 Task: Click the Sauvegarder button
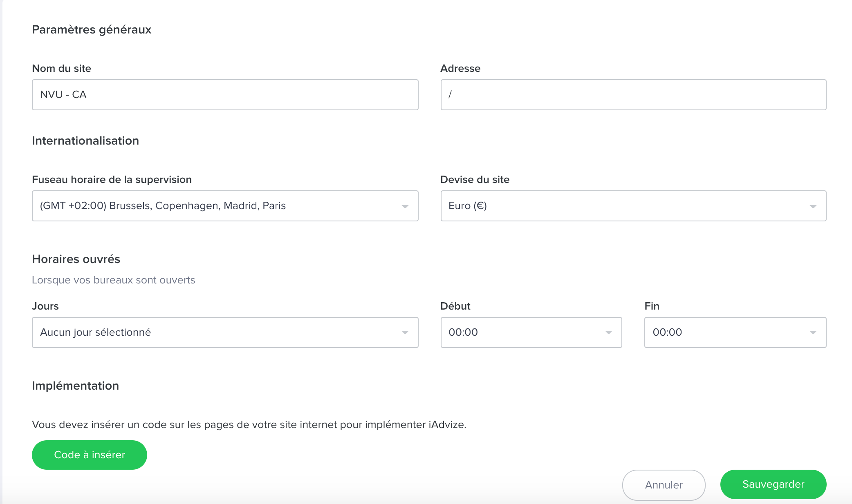click(773, 484)
